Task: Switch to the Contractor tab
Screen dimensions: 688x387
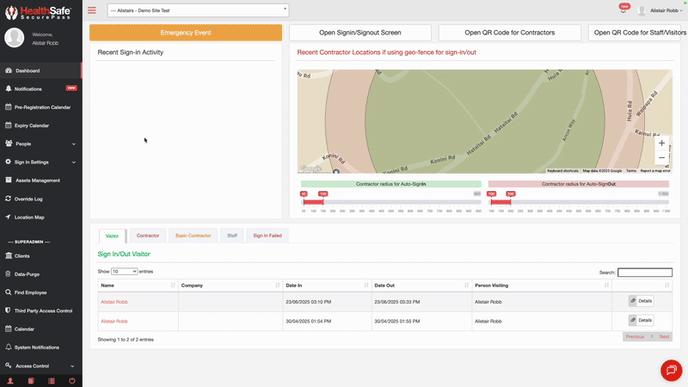Action: tap(148, 236)
